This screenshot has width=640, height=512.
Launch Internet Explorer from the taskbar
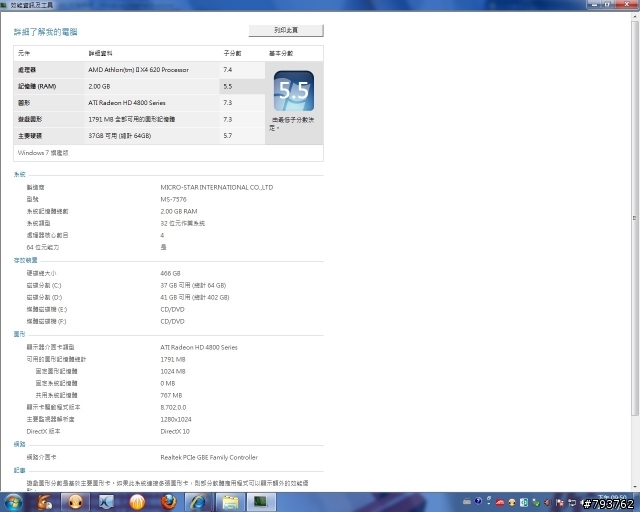[x=199, y=502]
